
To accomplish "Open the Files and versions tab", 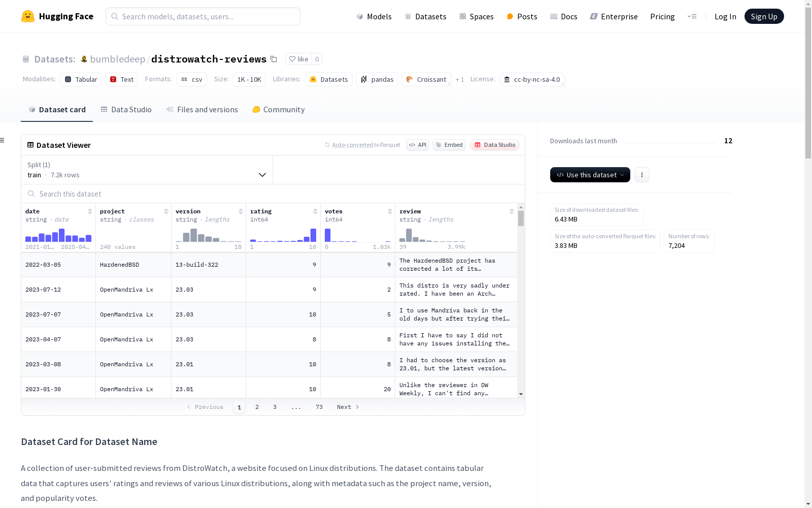I will pos(202,110).
